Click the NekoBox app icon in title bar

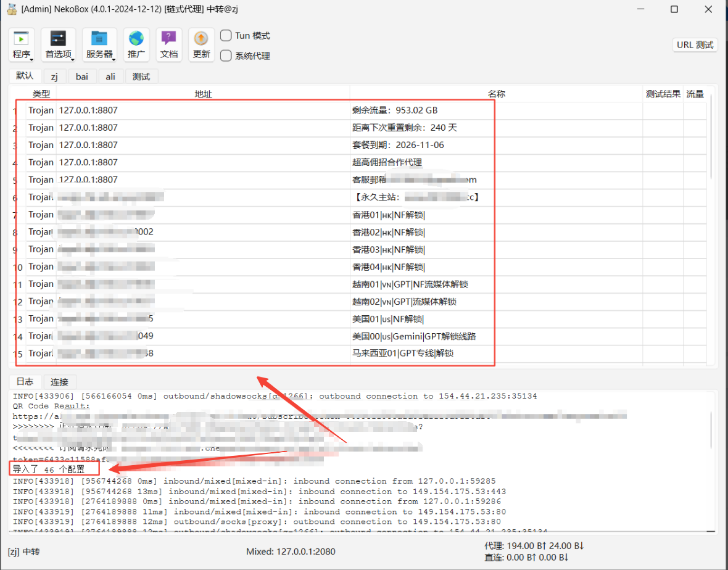click(11, 9)
